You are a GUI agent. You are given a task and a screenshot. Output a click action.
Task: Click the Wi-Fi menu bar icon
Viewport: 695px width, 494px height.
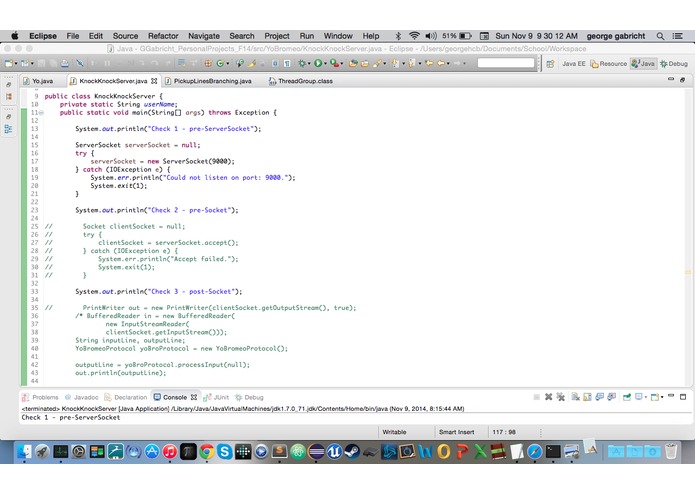[x=414, y=36]
